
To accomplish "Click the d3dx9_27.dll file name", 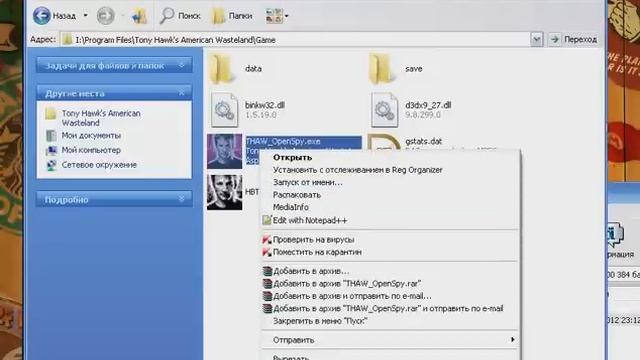I will coord(428,105).
